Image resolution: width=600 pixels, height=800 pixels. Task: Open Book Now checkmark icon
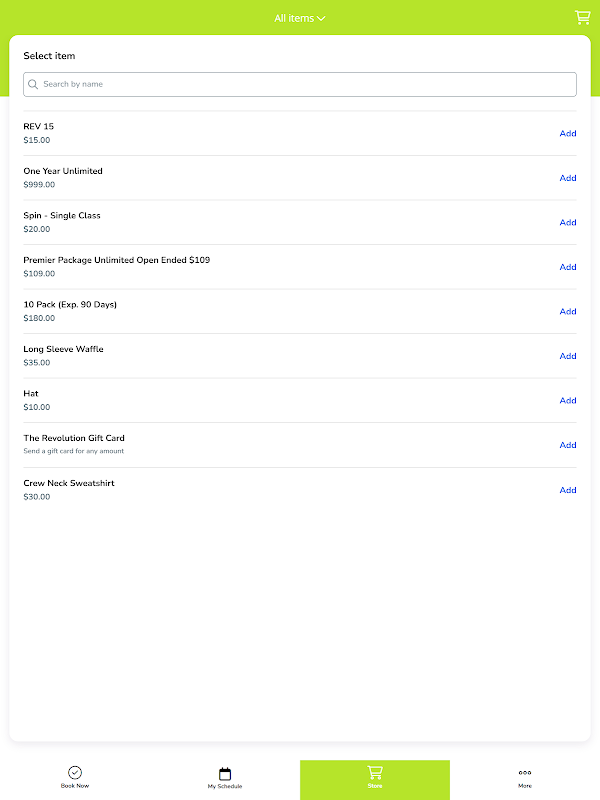tap(75, 772)
